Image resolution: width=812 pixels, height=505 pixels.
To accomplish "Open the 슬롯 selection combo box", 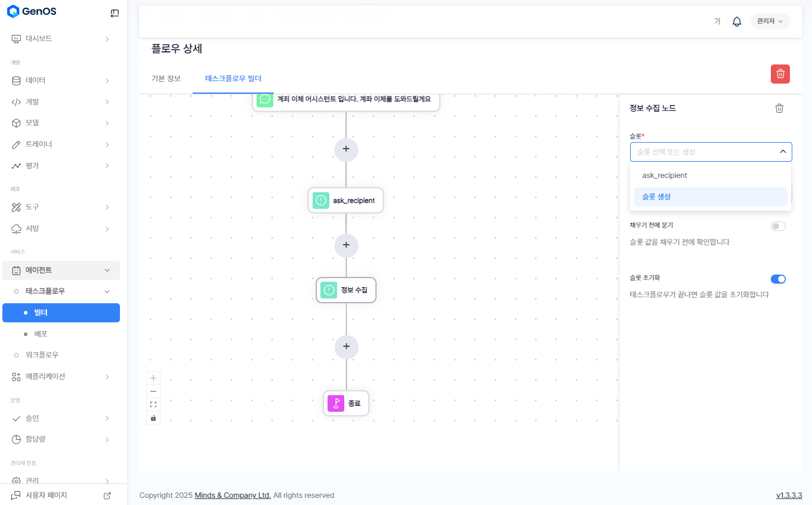I will (x=710, y=152).
